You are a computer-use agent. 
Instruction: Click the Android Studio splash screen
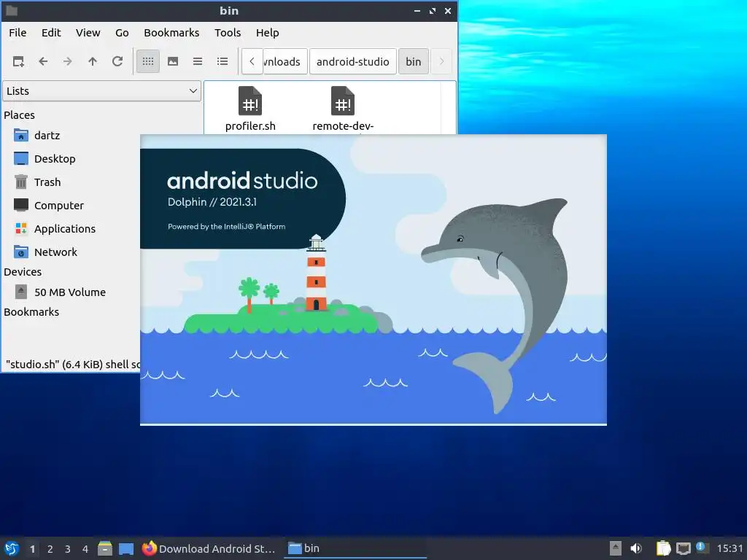373,280
